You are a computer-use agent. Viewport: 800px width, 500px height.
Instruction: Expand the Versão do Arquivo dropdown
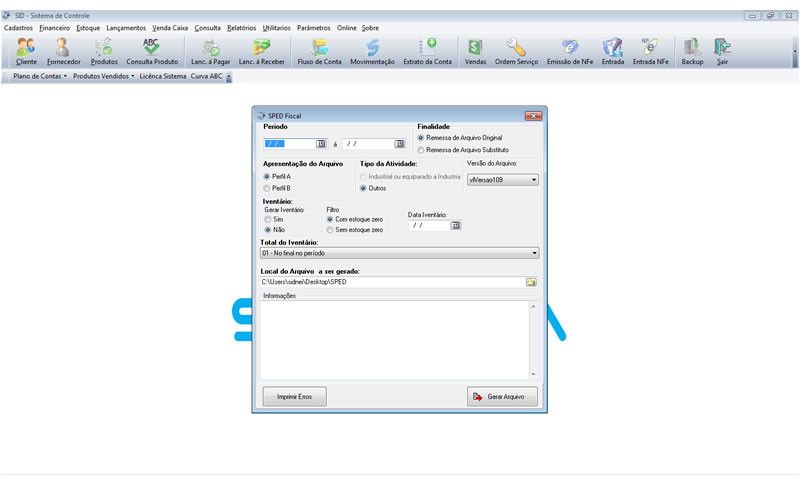tap(503, 180)
